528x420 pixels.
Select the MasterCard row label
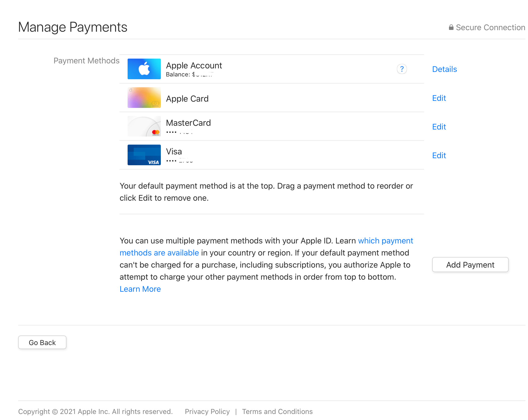click(x=188, y=123)
